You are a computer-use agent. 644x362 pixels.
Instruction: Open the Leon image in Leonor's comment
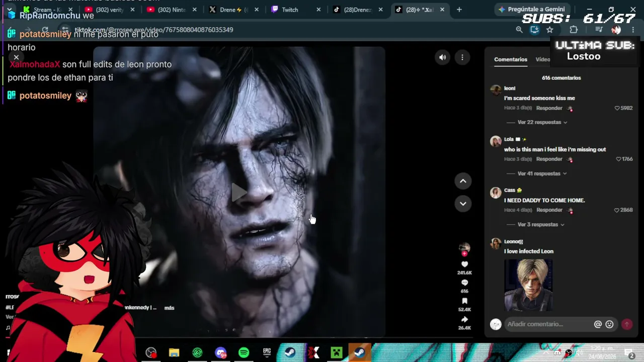pos(528,285)
